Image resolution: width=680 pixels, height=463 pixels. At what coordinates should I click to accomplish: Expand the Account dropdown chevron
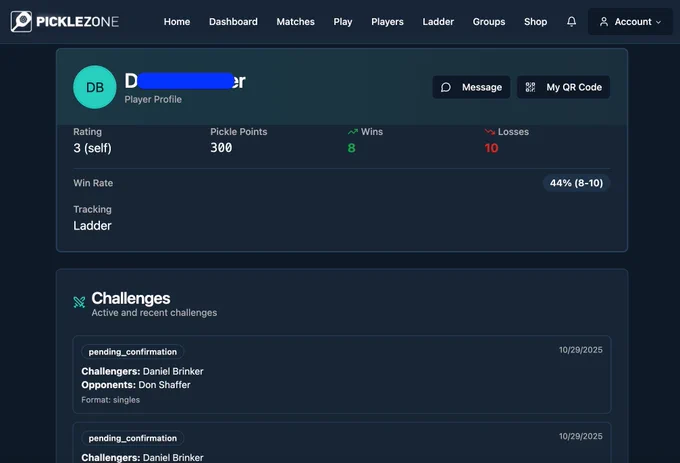[658, 22]
